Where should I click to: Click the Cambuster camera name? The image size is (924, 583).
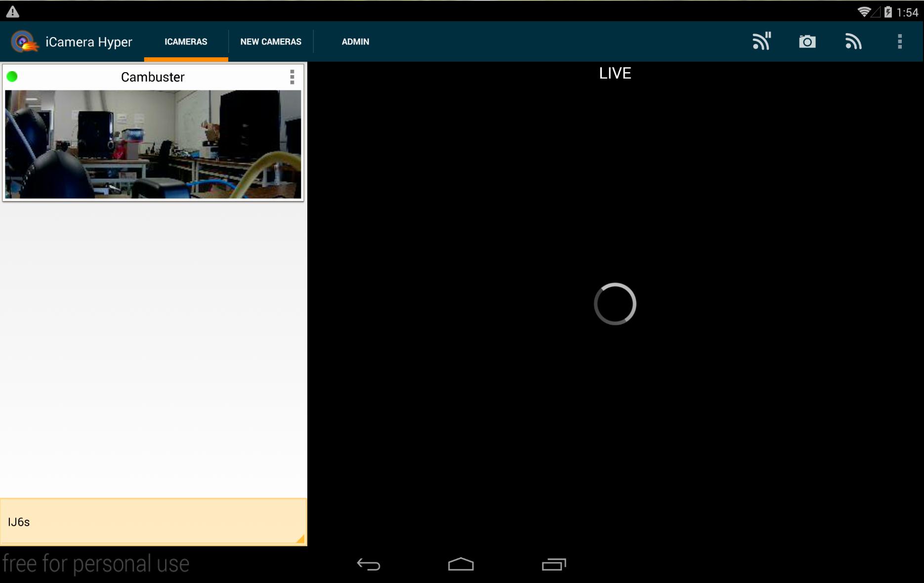click(x=153, y=77)
